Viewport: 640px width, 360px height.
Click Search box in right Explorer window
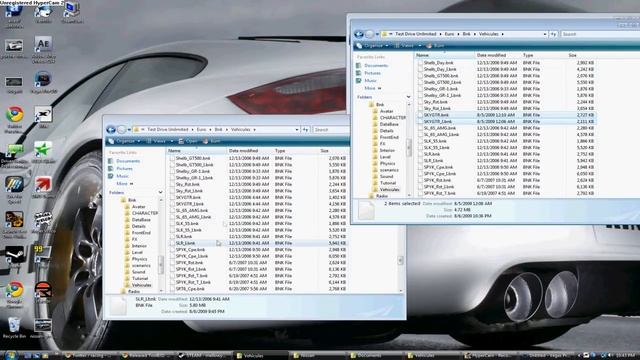pos(600,34)
